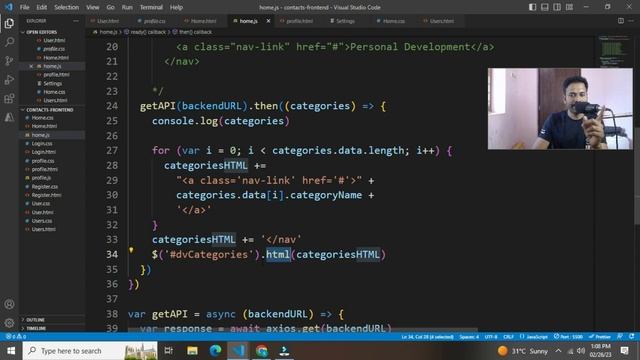Click CRLF end-of-line selector
The image size is (640, 360).
tap(508, 337)
